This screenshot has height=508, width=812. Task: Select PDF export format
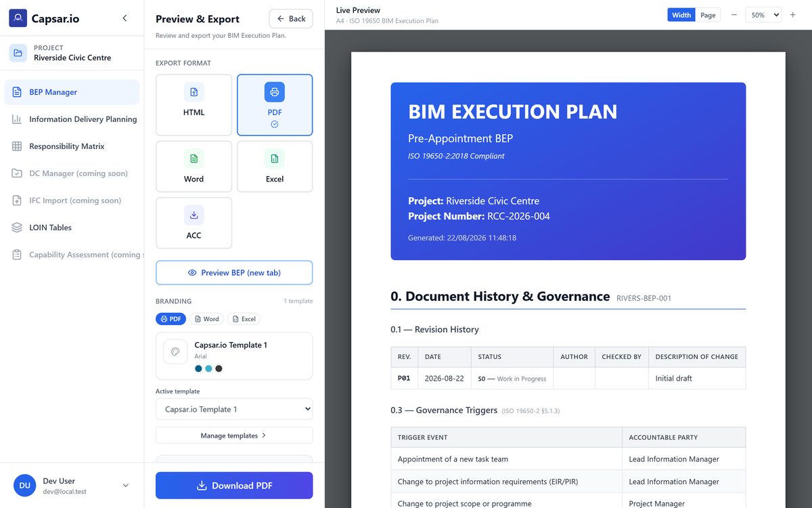275,105
